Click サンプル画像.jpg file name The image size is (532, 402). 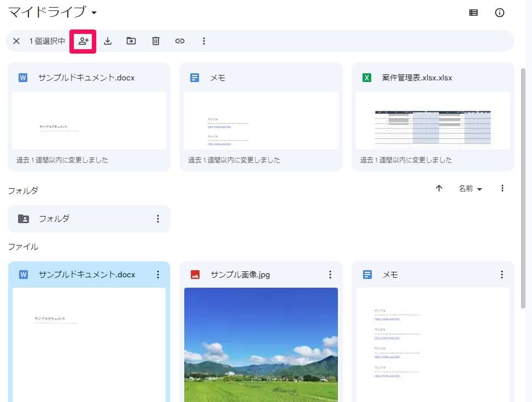click(x=240, y=275)
